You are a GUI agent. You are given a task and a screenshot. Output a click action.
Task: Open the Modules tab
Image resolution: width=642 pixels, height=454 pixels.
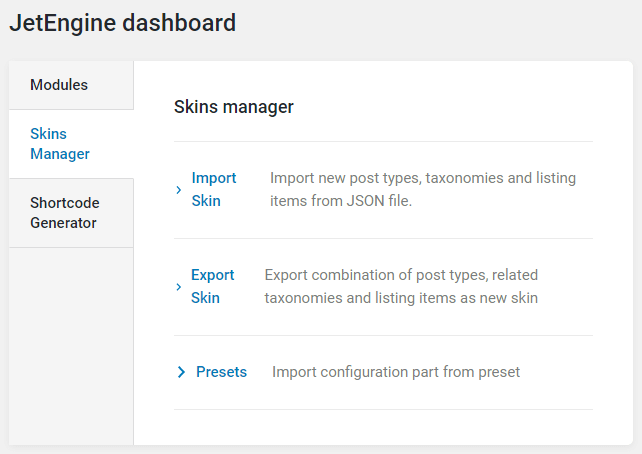pos(71,85)
